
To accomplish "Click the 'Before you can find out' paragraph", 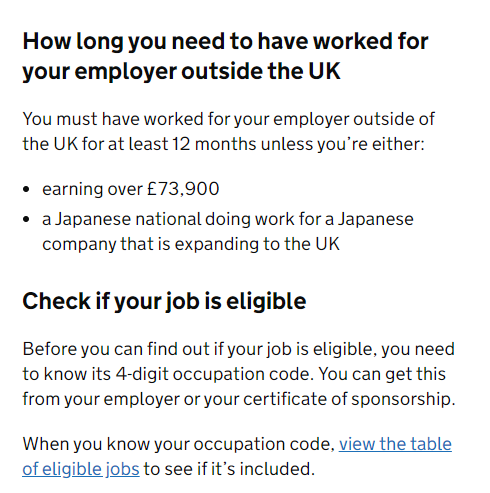I will coord(239,374).
